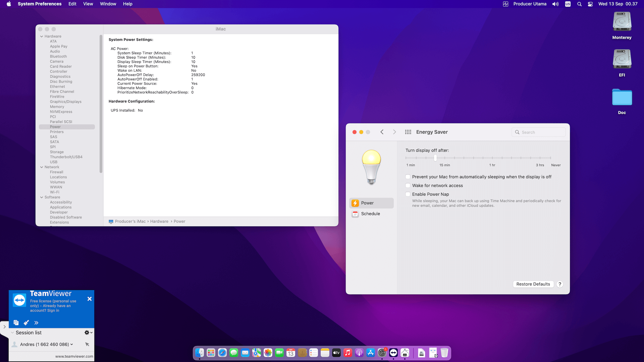Click the TeamViewer Dock icon

tap(393, 353)
